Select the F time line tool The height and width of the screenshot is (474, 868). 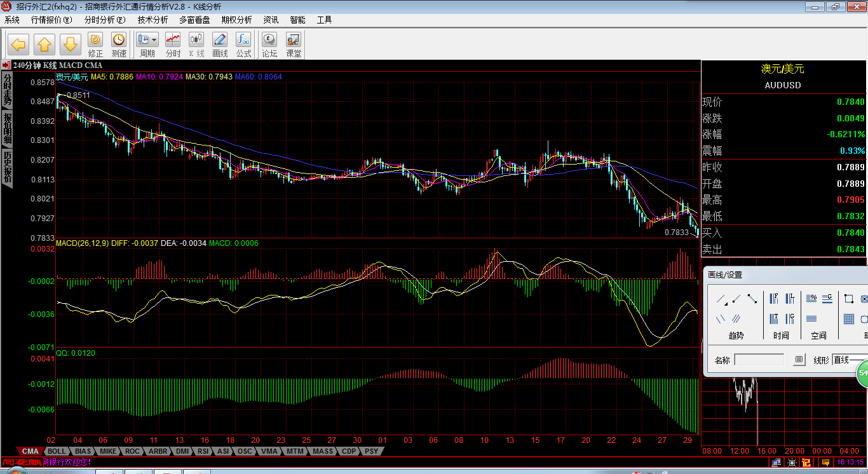[775, 299]
